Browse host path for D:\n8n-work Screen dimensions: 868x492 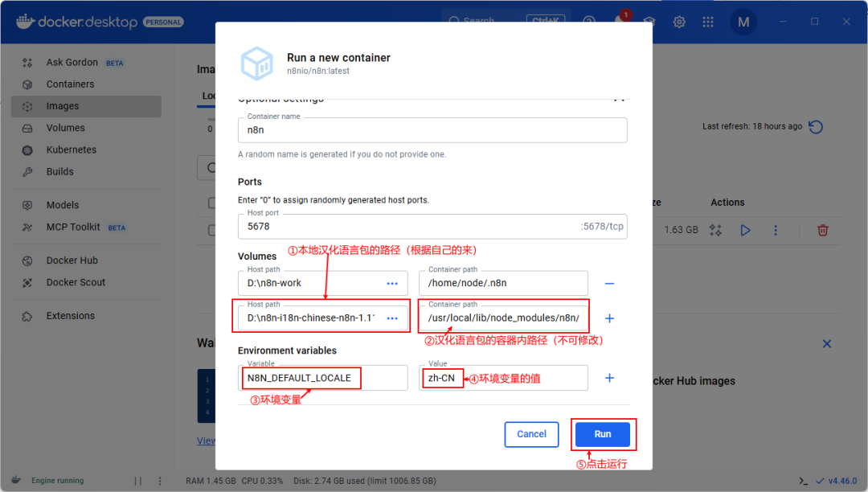click(x=392, y=283)
